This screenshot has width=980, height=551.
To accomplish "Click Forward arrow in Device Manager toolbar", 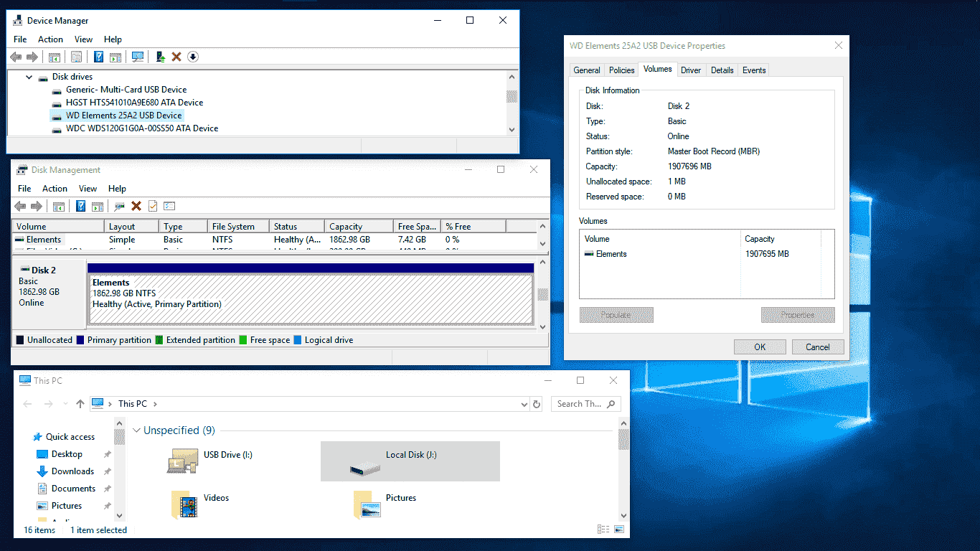I will (x=32, y=57).
